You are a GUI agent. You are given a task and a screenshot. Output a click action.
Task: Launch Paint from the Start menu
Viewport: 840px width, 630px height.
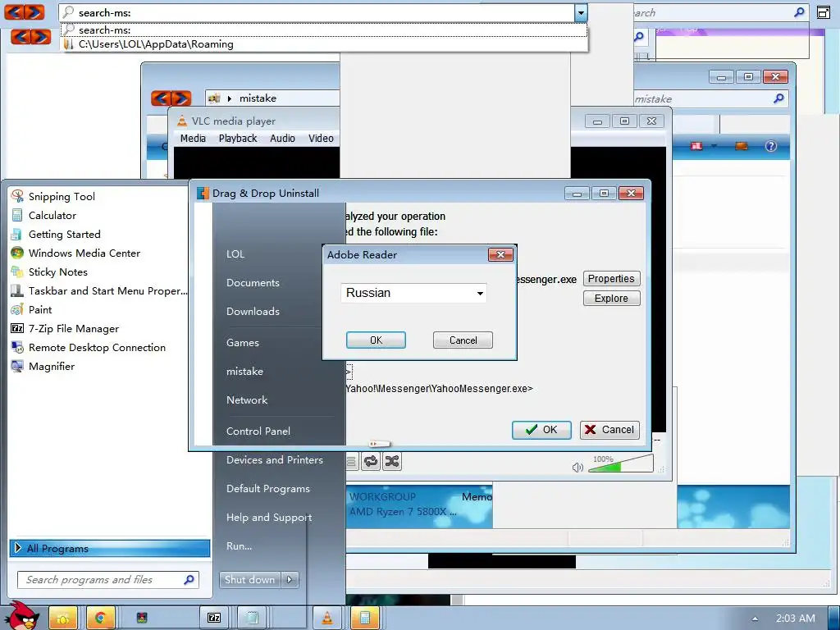tap(40, 309)
